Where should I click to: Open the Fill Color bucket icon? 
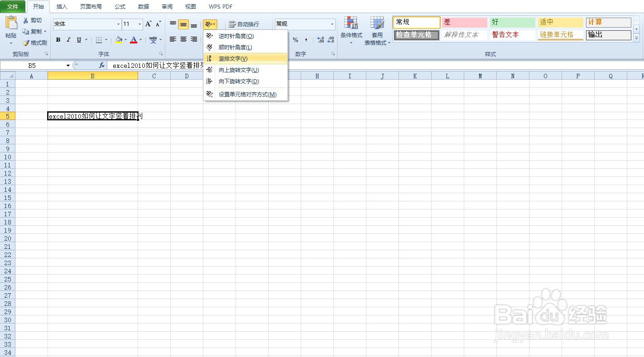point(119,40)
